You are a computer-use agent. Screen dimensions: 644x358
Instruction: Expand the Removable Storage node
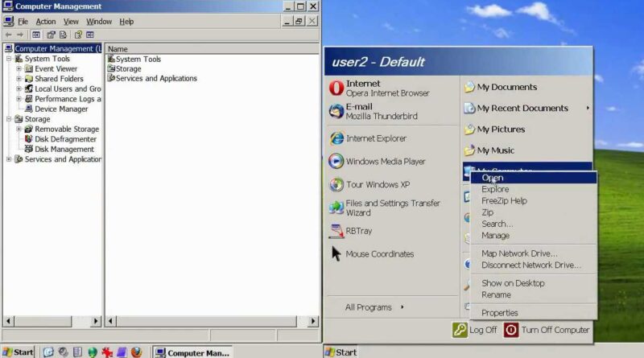click(x=19, y=129)
